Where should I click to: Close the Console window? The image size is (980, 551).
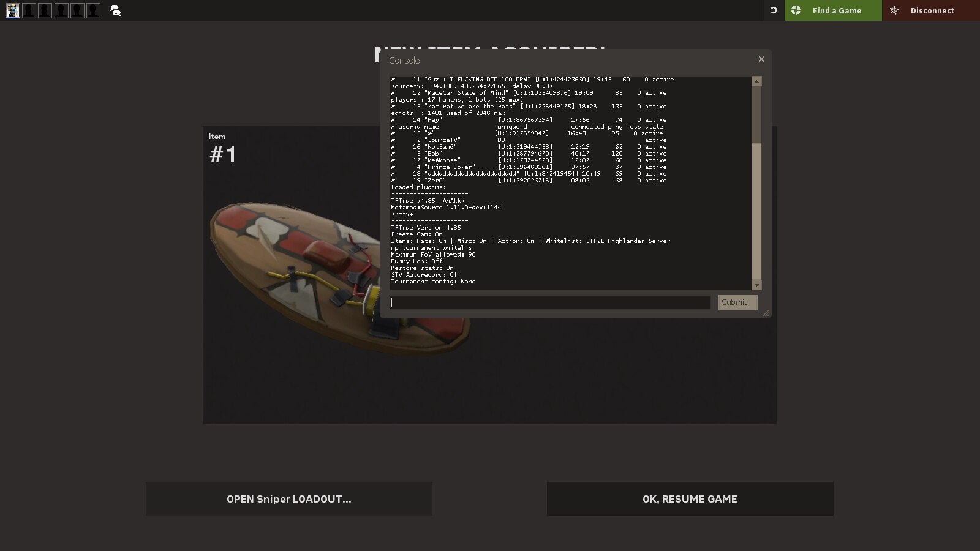point(761,59)
